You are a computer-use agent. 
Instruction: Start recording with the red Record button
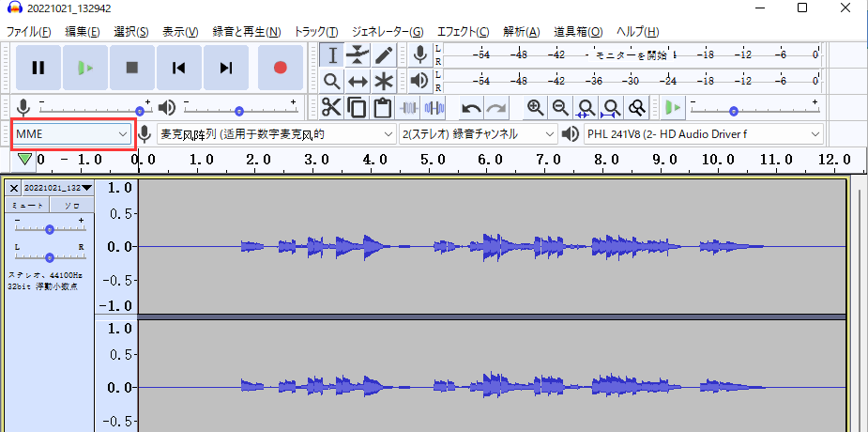[281, 69]
